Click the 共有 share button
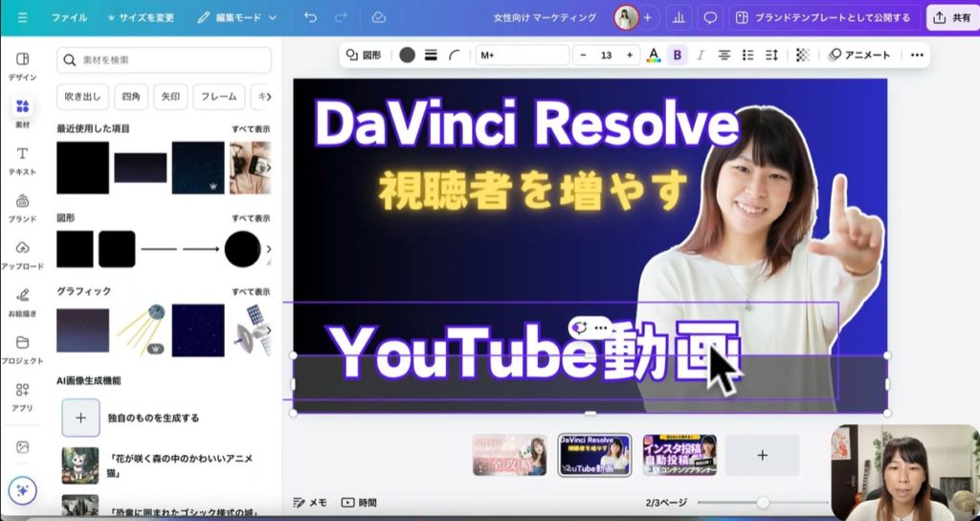 click(x=951, y=17)
